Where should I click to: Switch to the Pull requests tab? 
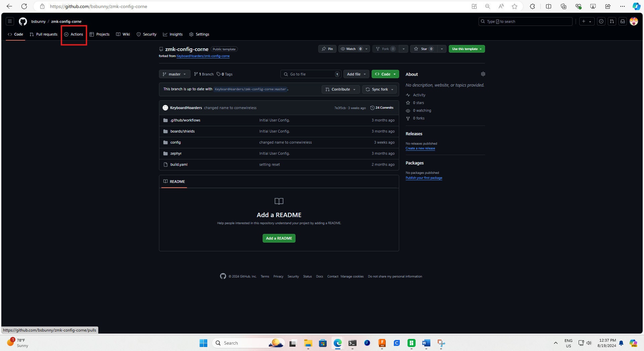44,34
